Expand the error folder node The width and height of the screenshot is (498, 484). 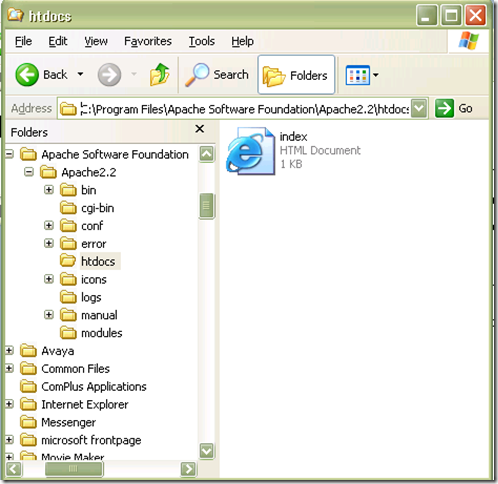(49, 243)
